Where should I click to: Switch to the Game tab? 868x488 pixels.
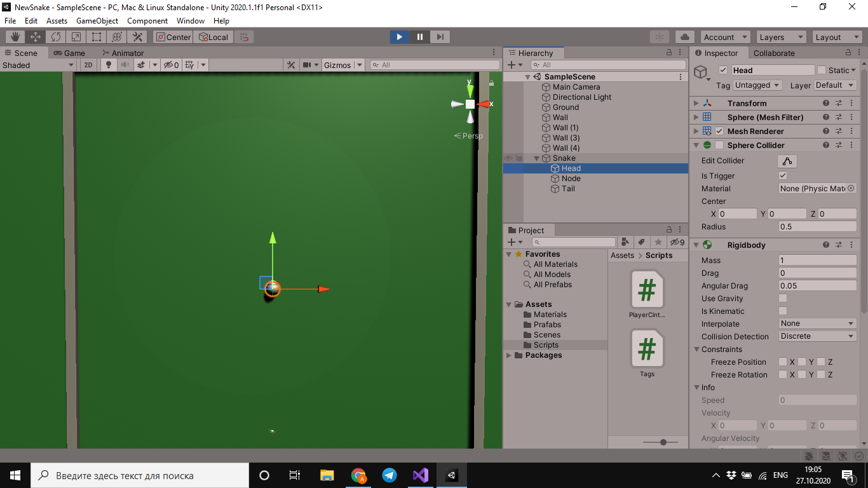tap(69, 53)
